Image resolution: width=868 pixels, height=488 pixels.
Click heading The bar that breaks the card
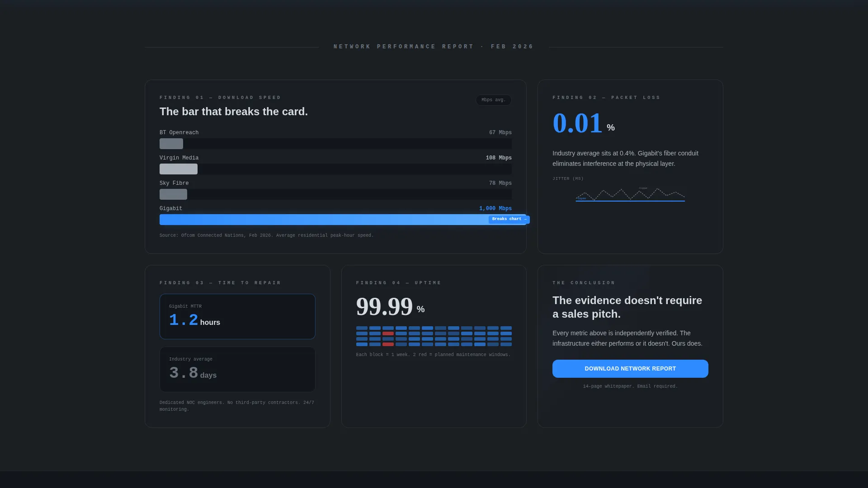(234, 112)
